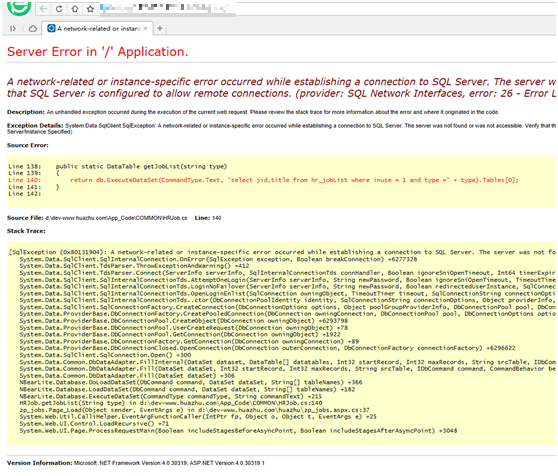Viewport: 558px width, 476px height.
Task: Reload the page with the refresh icon
Action: 59,9
